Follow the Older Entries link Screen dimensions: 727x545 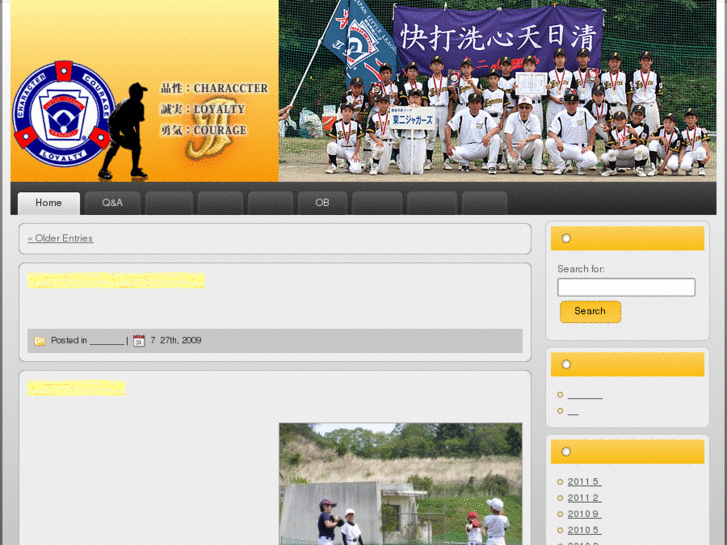pyautogui.click(x=60, y=238)
